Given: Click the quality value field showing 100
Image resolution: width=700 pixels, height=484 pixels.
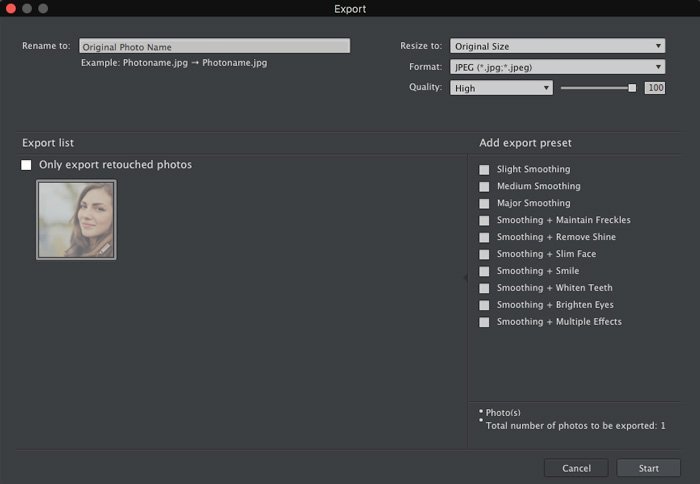Looking at the screenshot, I should 655,88.
